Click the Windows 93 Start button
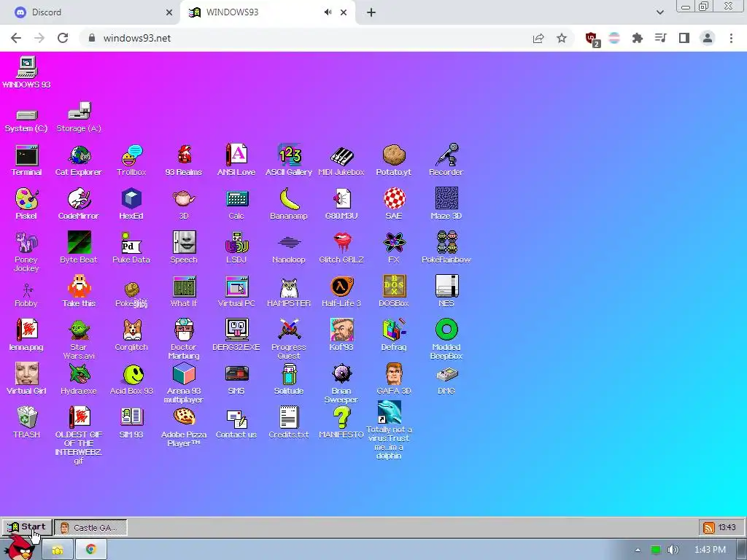747x560 pixels. (27, 527)
